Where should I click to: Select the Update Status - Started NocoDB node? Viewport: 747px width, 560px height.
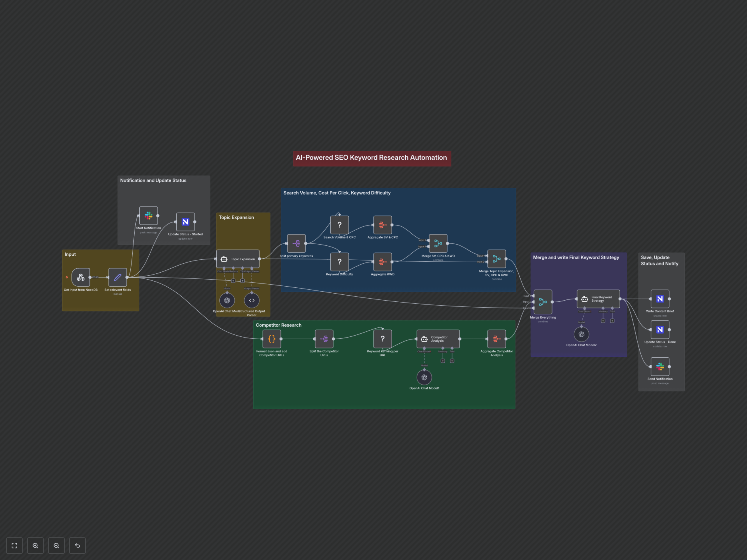[185, 222]
